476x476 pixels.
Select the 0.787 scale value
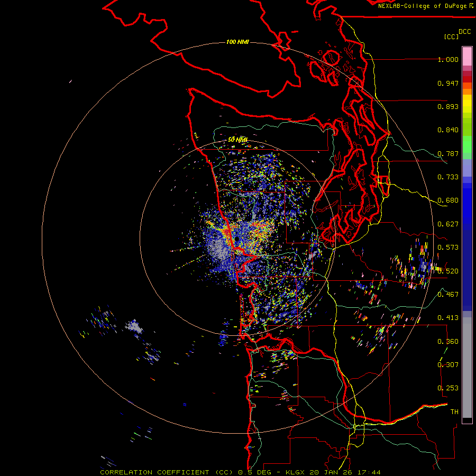click(x=448, y=153)
